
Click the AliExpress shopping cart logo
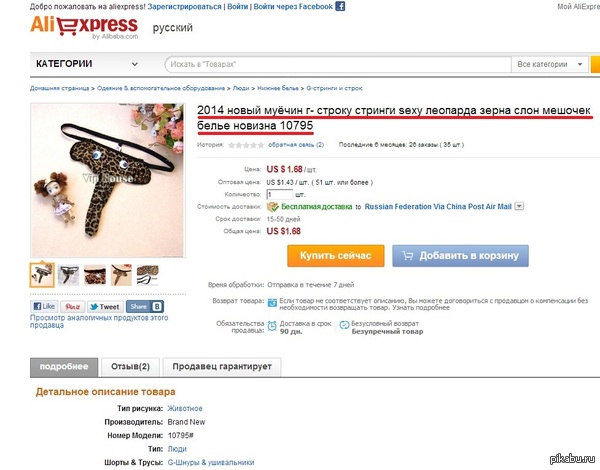[84, 26]
